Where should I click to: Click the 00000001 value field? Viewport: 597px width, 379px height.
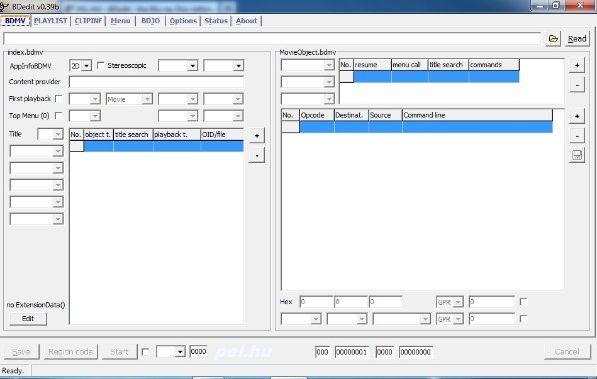tap(351, 352)
